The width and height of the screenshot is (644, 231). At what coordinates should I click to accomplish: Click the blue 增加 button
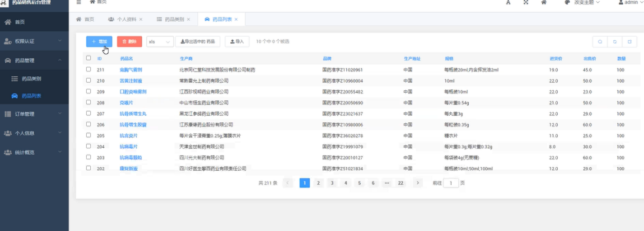pos(99,41)
